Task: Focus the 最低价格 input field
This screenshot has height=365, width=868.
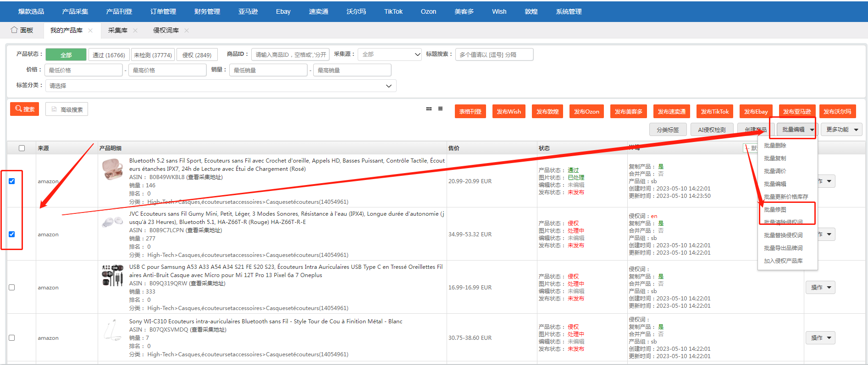Action: tap(83, 70)
